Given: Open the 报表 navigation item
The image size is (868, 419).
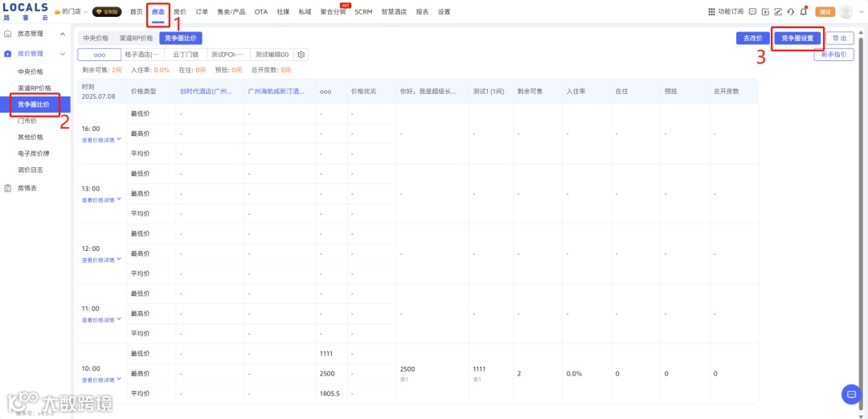Looking at the screenshot, I should tap(423, 11).
